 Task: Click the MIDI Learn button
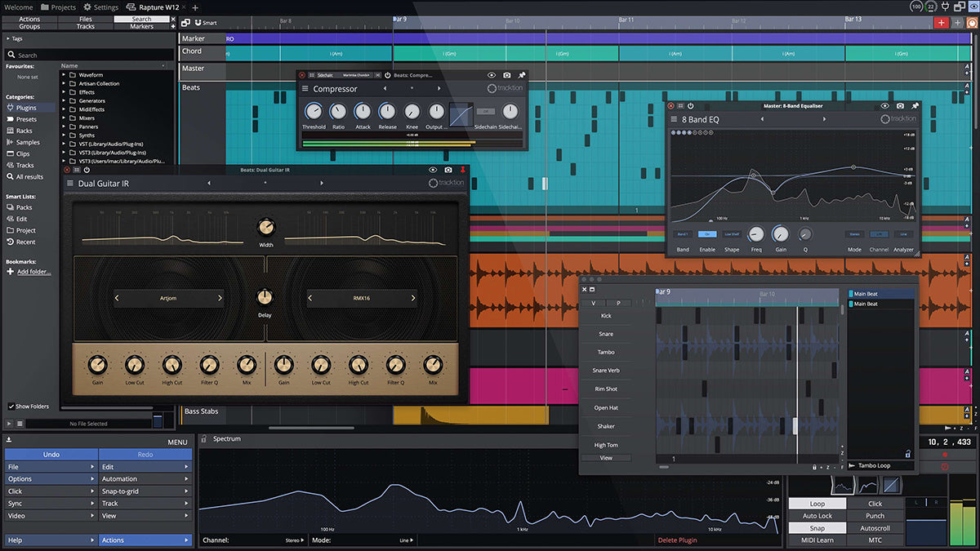pyautogui.click(x=816, y=540)
